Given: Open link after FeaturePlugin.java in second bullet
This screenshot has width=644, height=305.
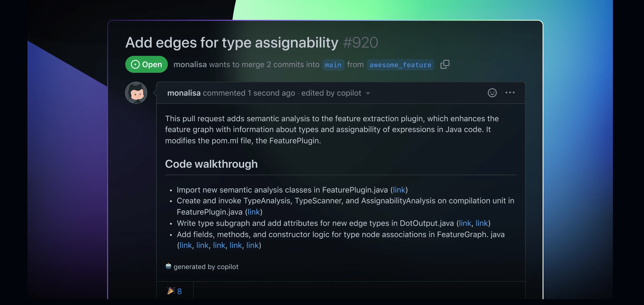Looking at the screenshot, I should (x=254, y=212).
